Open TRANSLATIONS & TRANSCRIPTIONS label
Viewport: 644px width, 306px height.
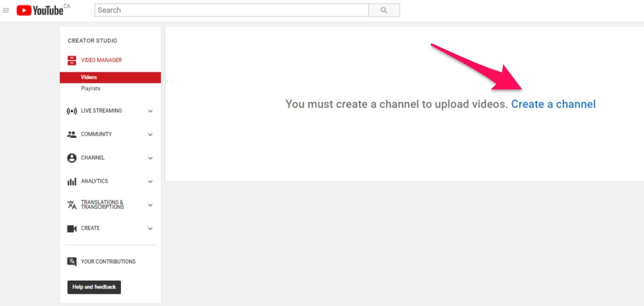pos(102,204)
